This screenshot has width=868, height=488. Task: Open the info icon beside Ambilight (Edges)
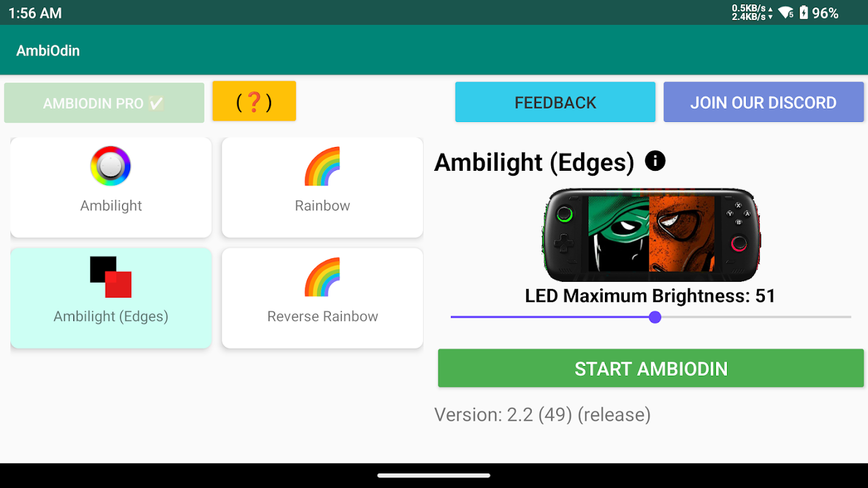point(655,161)
